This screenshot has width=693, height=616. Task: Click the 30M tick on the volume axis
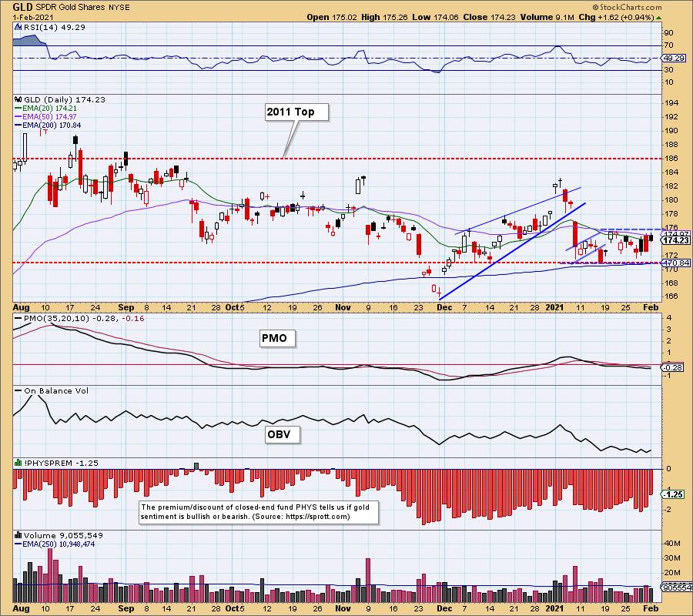click(x=673, y=557)
